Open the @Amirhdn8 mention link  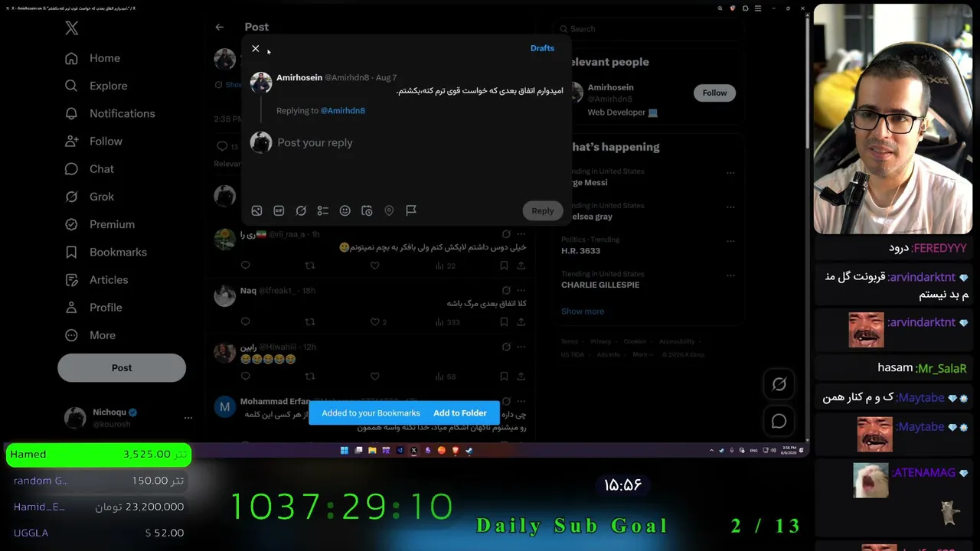tap(342, 111)
